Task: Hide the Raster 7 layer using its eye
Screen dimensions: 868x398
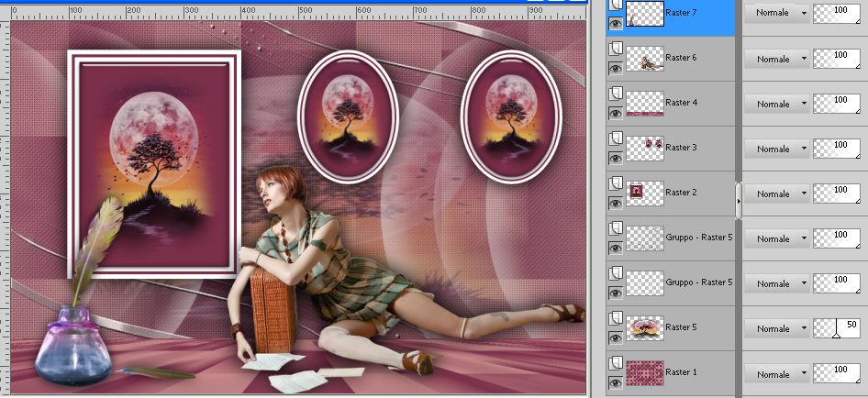Action: click(615, 23)
